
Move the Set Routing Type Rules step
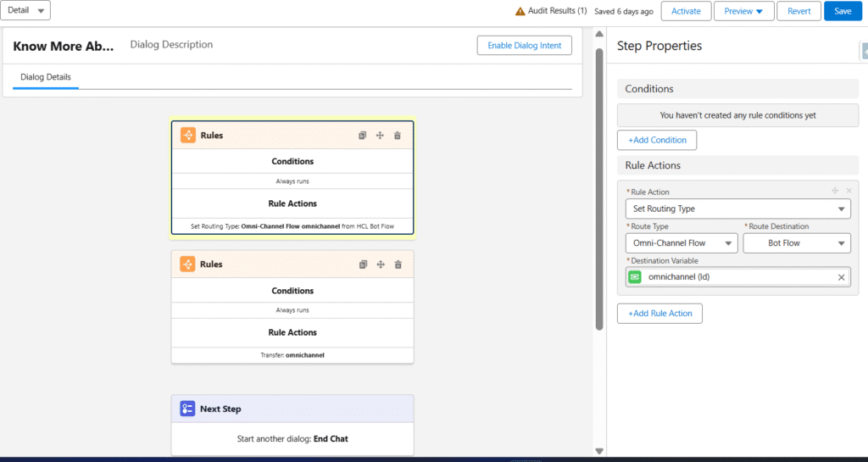380,136
